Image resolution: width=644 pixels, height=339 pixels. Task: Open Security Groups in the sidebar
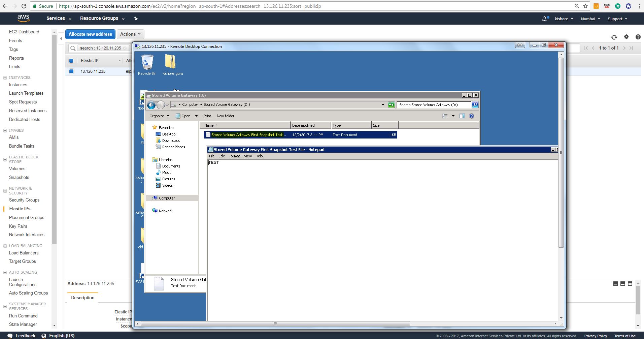point(24,200)
